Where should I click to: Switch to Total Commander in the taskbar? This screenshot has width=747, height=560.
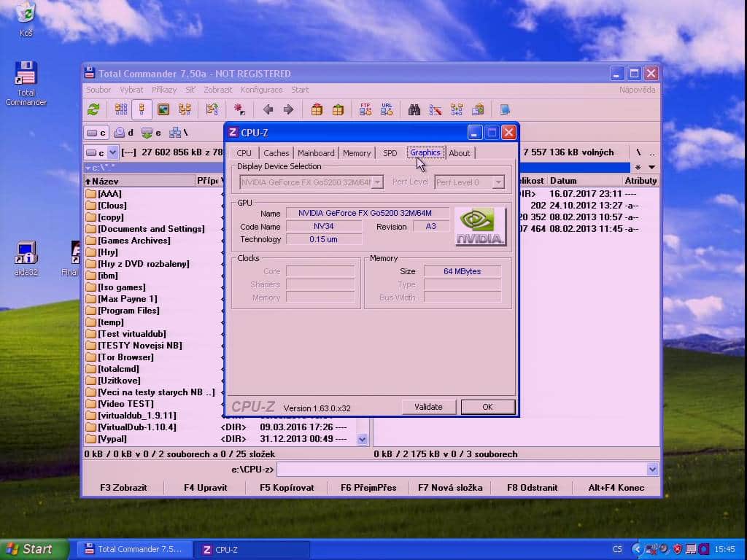(x=134, y=550)
